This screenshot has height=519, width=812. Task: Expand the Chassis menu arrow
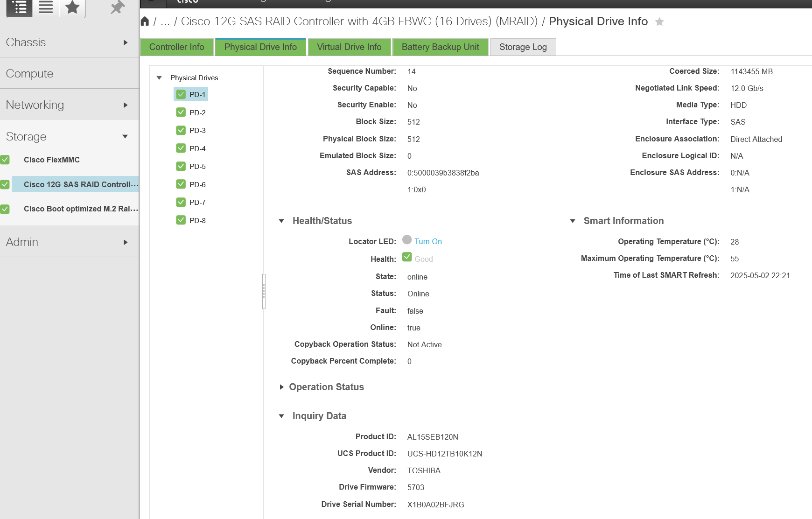click(125, 42)
